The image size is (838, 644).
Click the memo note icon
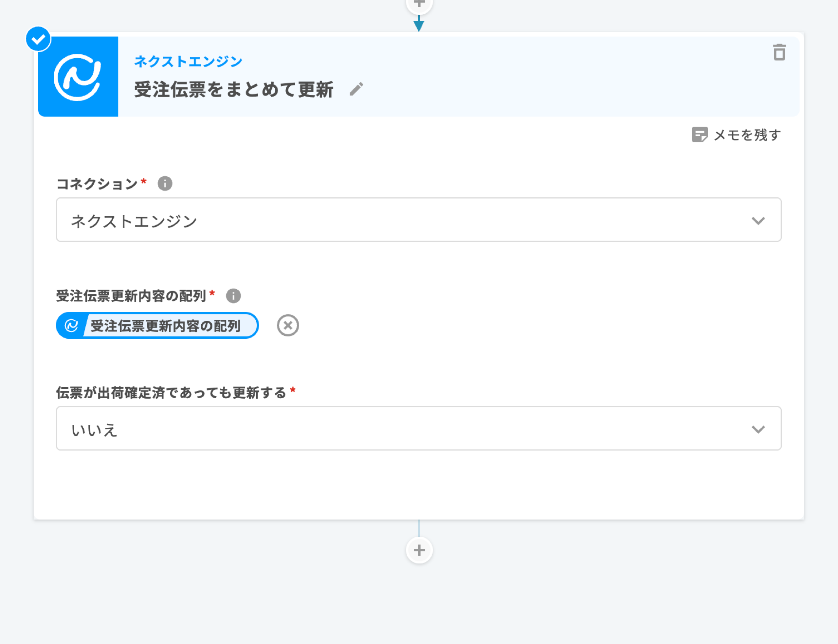click(699, 134)
